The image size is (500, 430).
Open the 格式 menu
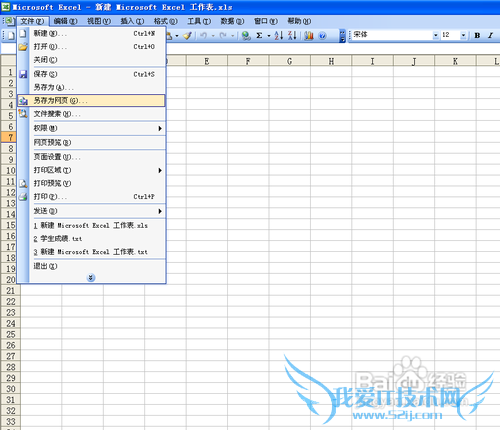[165, 21]
